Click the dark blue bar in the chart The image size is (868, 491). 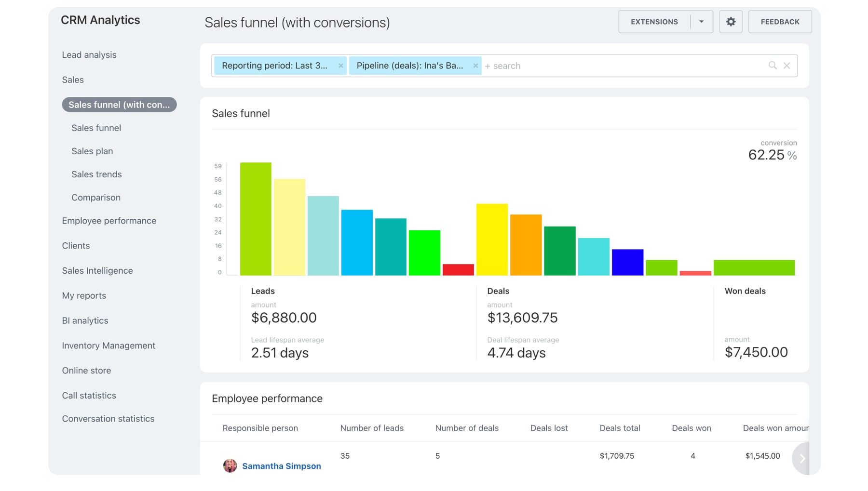[x=627, y=262]
